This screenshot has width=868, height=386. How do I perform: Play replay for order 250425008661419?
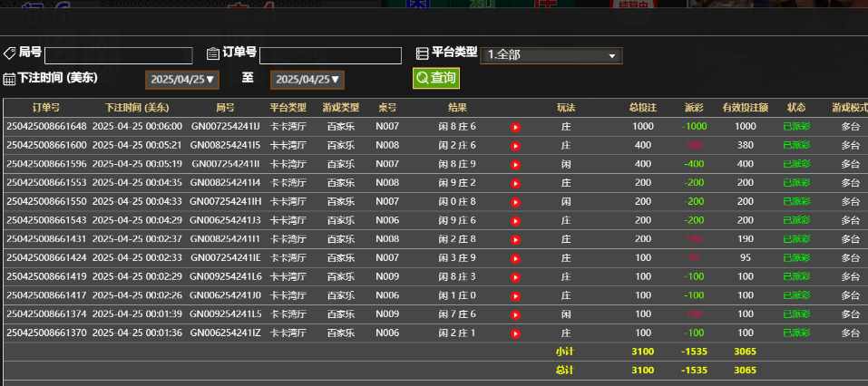(x=515, y=277)
